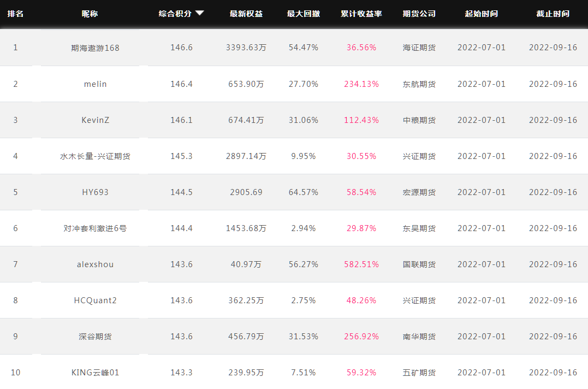
Task: Select the score 146.6
Action: [x=181, y=48]
